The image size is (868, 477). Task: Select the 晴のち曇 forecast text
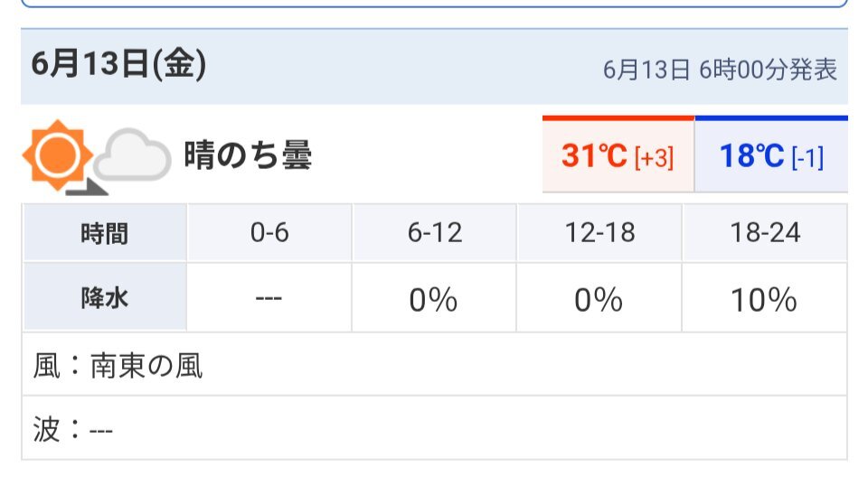[248, 155]
